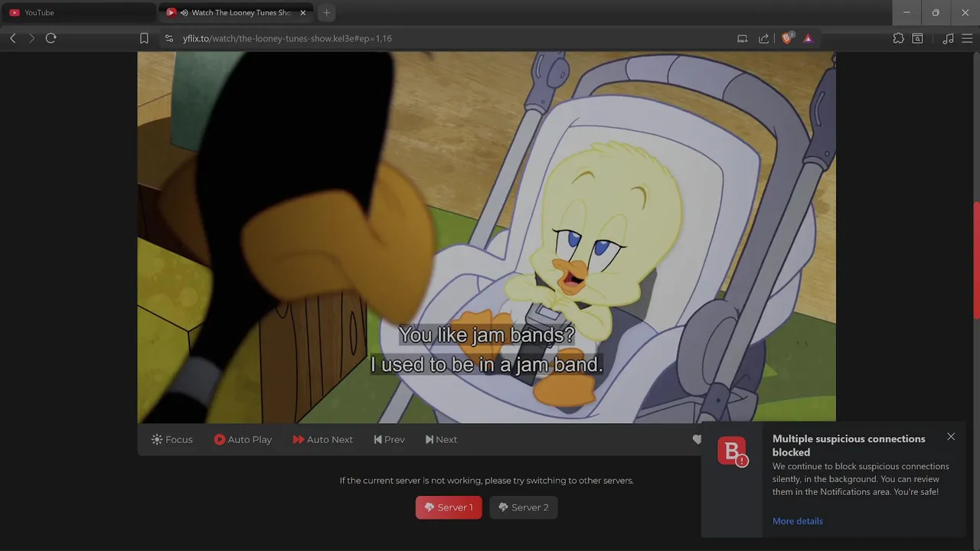Open the browser hamburger main menu
The width and height of the screenshot is (980, 551).
967,38
